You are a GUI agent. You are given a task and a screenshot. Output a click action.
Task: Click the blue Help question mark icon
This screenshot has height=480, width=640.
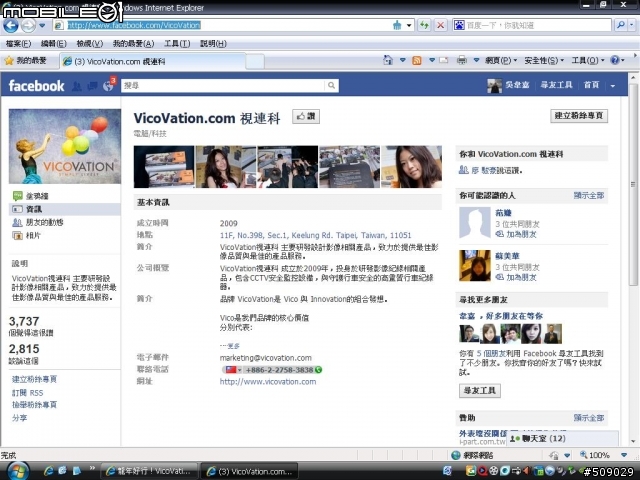click(x=615, y=60)
